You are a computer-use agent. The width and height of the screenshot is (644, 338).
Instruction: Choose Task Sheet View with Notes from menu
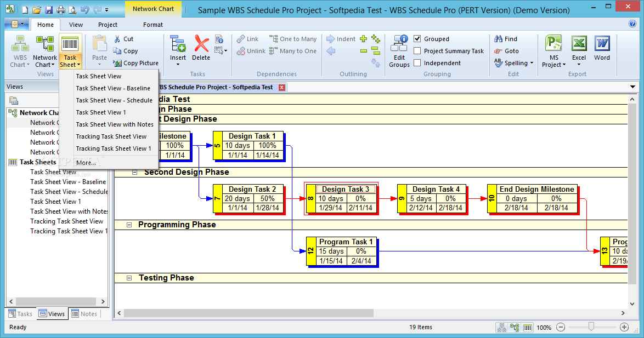(115, 124)
